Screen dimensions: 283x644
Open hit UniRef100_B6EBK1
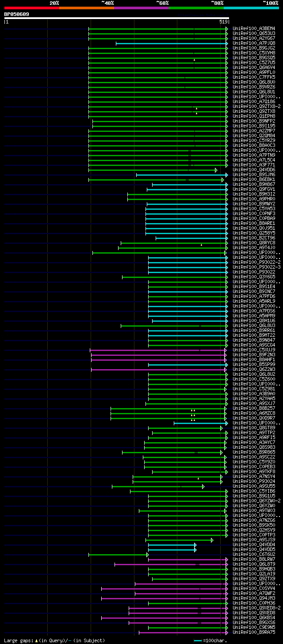pyautogui.click(x=254, y=180)
